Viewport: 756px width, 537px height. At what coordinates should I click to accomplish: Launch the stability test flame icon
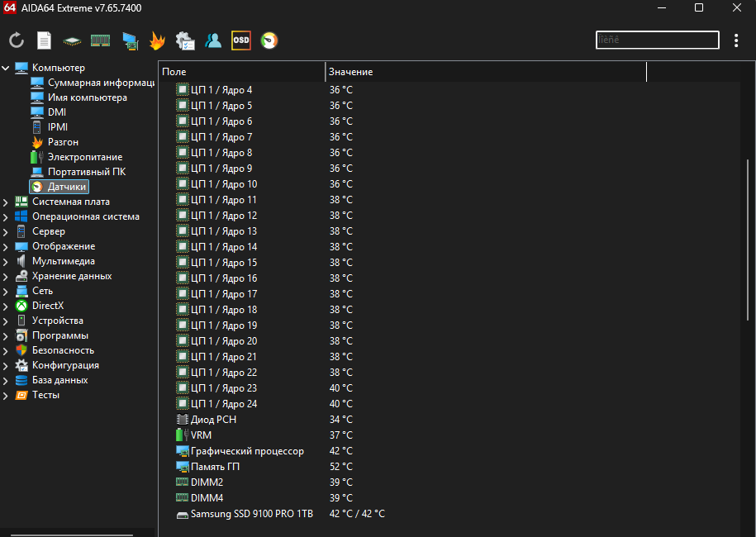[157, 40]
